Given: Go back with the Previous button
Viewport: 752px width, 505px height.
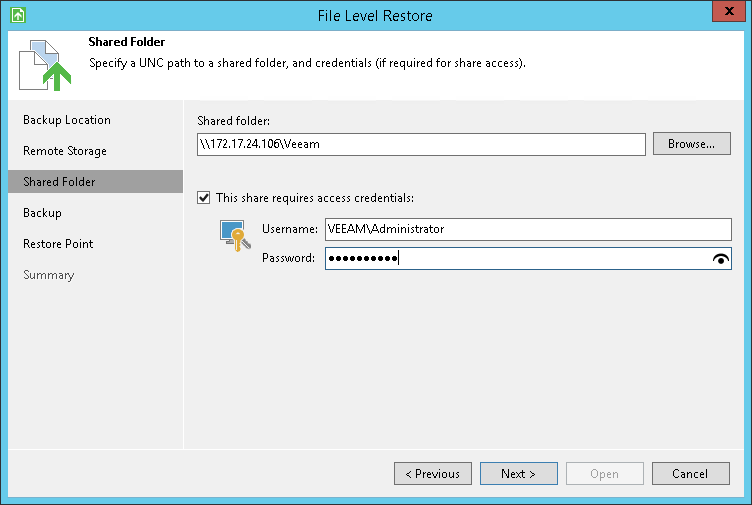Looking at the screenshot, I should pyautogui.click(x=433, y=474).
